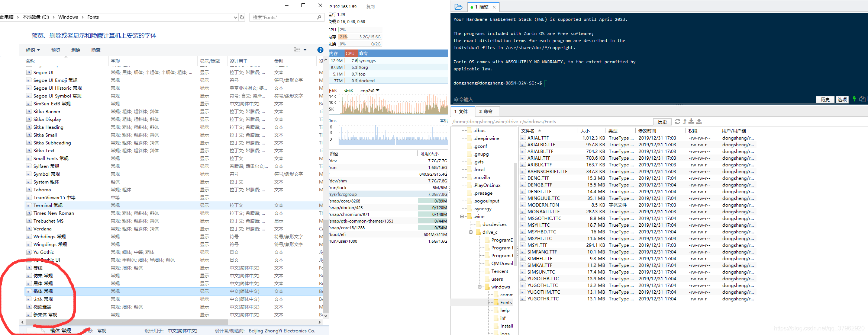Click the folder icon of .PlayOnLinux
The image size is (868, 335).
469,185
